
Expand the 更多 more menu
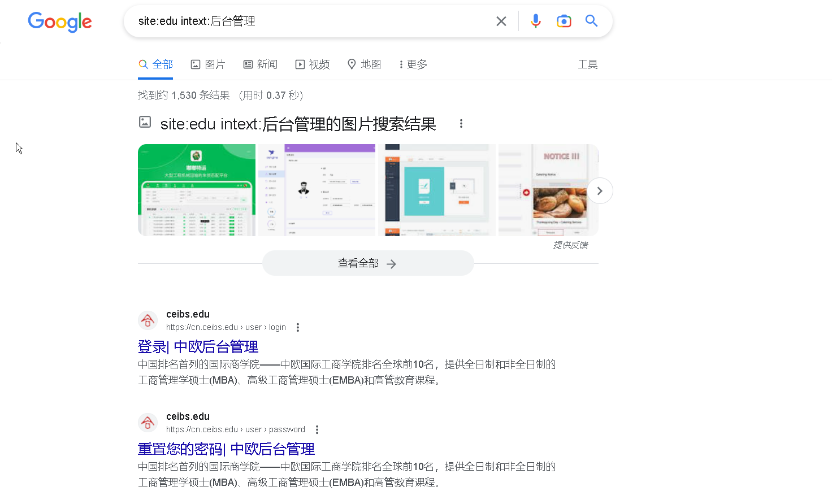[x=413, y=64]
